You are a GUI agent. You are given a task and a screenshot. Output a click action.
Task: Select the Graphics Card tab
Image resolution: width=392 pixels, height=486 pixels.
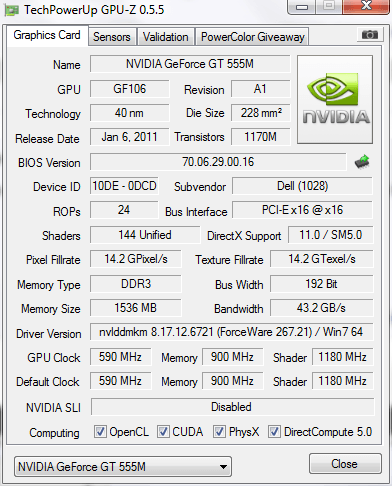(47, 35)
